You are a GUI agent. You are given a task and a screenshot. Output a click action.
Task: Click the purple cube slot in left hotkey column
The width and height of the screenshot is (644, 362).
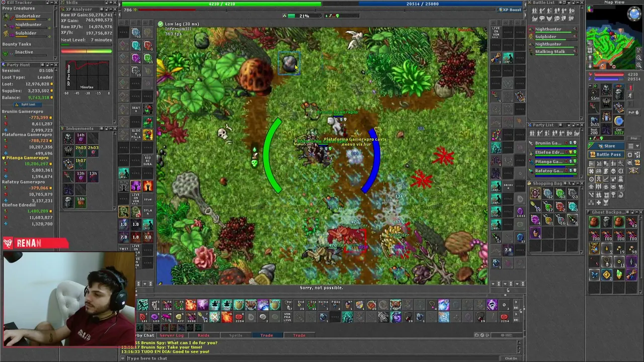pos(136,58)
